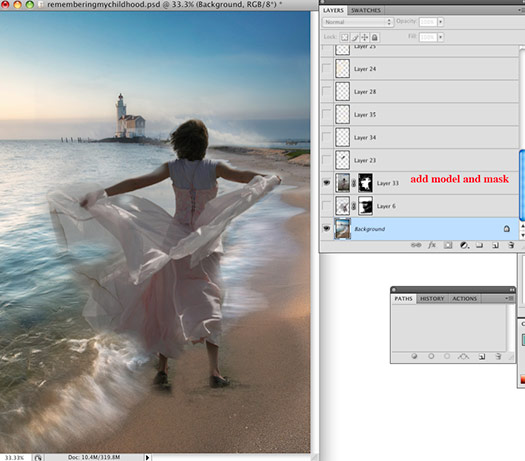This screenshot has width=525, height=461.
Task: Show Layer 28 via visibility box
Action: tap(326, 91)
